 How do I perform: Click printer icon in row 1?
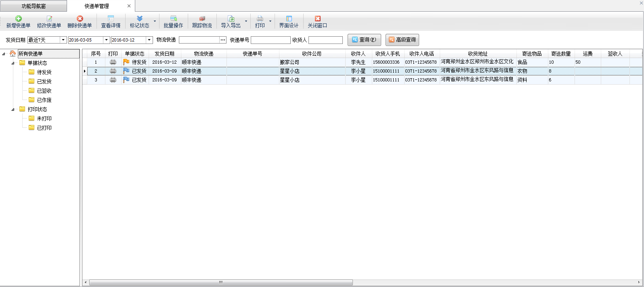(113, 62)
